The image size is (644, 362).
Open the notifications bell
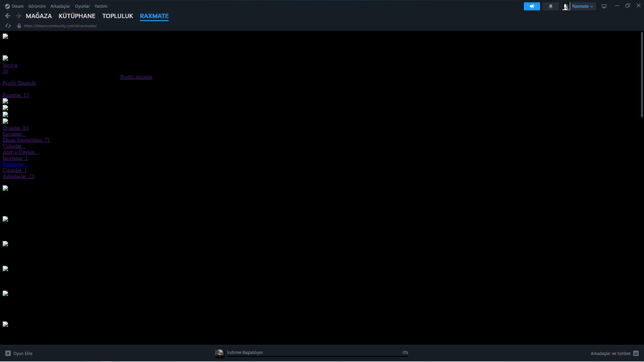pos(551,6)
